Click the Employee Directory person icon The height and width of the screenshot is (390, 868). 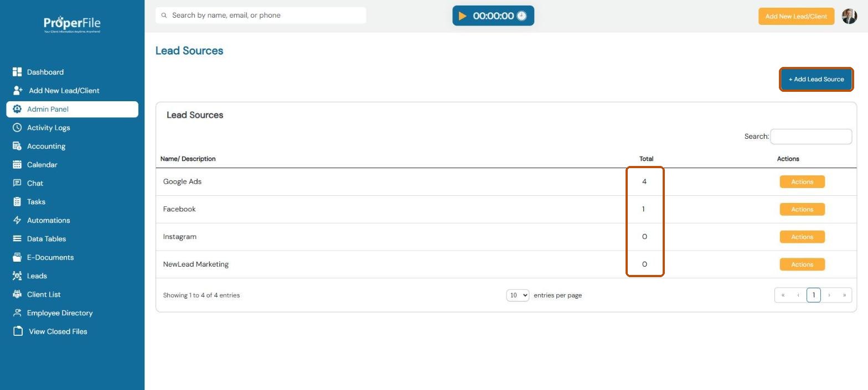tap(17, 313)
